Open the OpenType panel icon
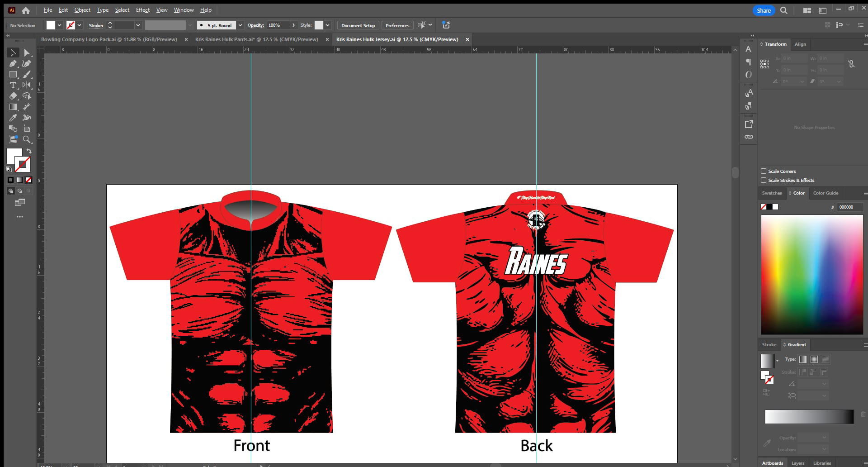 pos(749,75)
